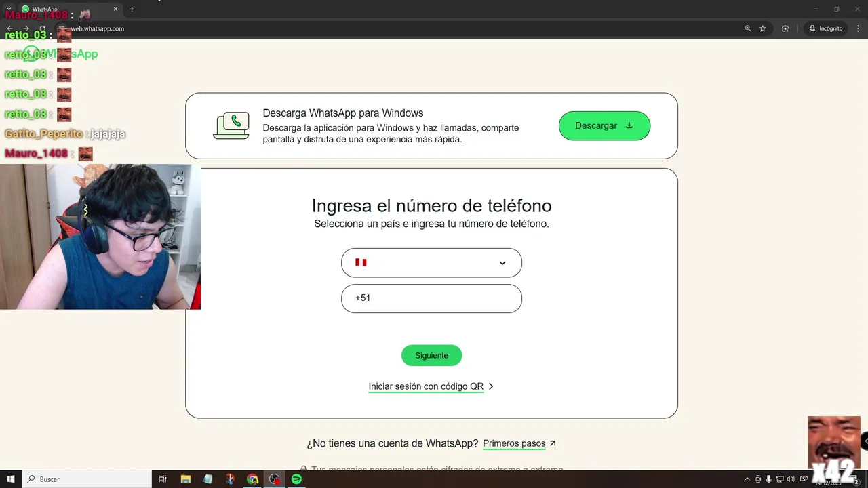Open the Windows Start menu
Screen dimensions: 868x488
click(x=11, y=479)
